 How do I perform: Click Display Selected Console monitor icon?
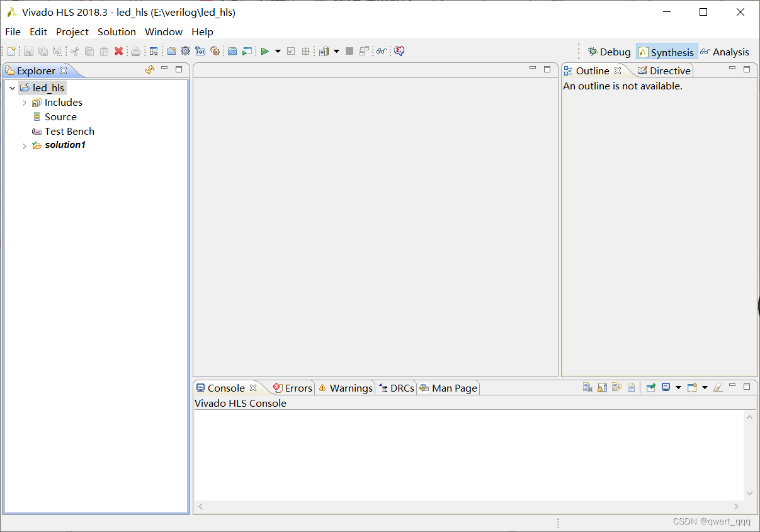tap(666, 387)
